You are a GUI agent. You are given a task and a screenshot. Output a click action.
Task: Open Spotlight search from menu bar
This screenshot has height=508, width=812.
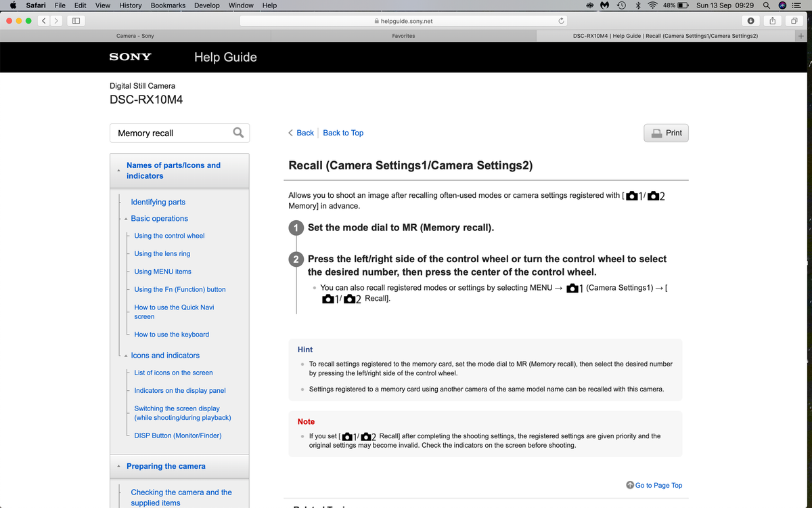pos(766,5)
